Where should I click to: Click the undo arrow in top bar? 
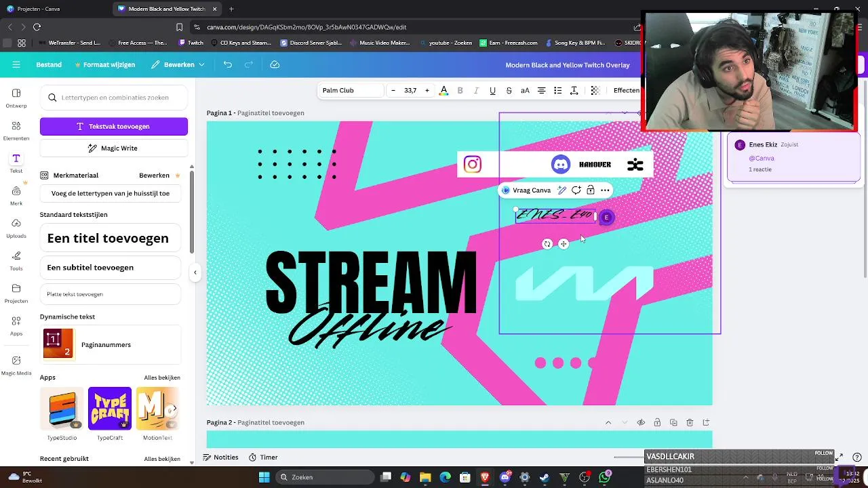point(228,64)
